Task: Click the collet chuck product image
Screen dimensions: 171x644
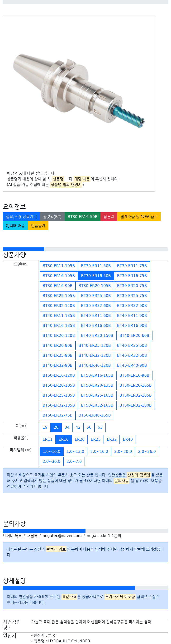Action: 79,91
